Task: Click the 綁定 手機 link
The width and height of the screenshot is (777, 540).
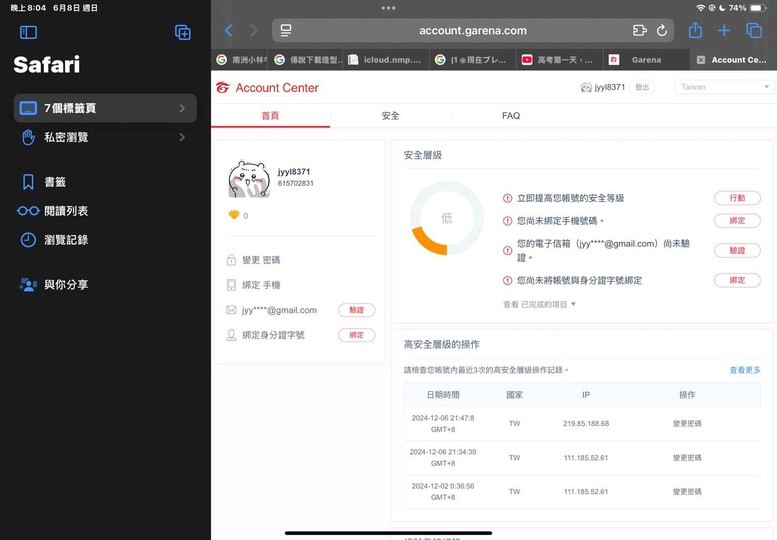Action: point(261,285)
